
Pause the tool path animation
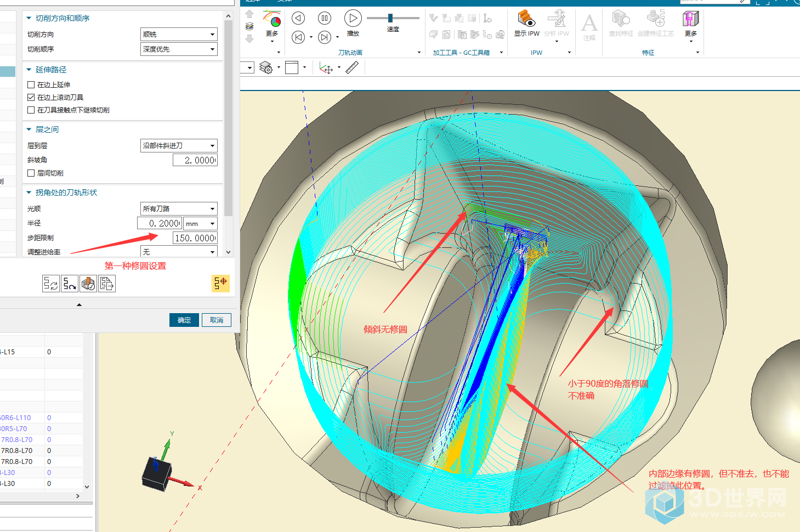tap(325, 18)
